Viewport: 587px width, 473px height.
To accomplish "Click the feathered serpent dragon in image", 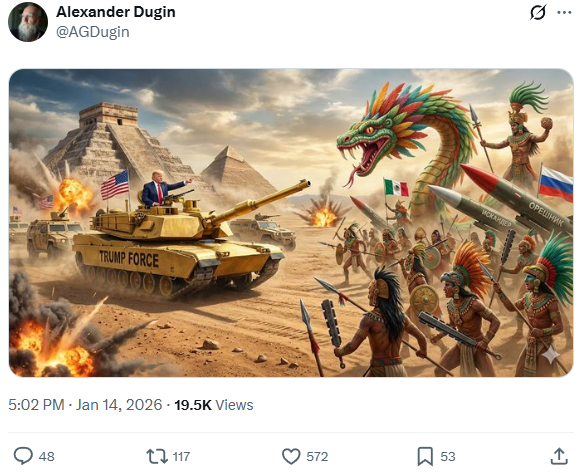I will [404, 146].
